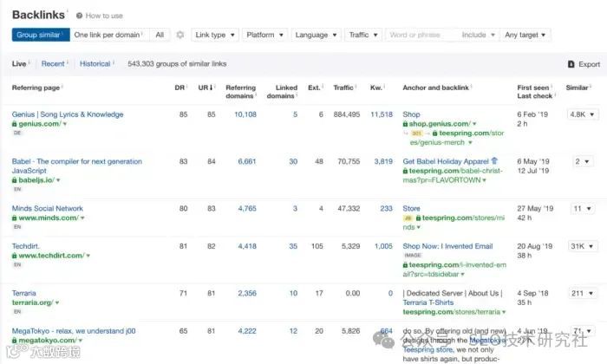Click the Export icon
Image resolution: width=607 pixels, height=364 pixels.
click(x=571, y=64)
